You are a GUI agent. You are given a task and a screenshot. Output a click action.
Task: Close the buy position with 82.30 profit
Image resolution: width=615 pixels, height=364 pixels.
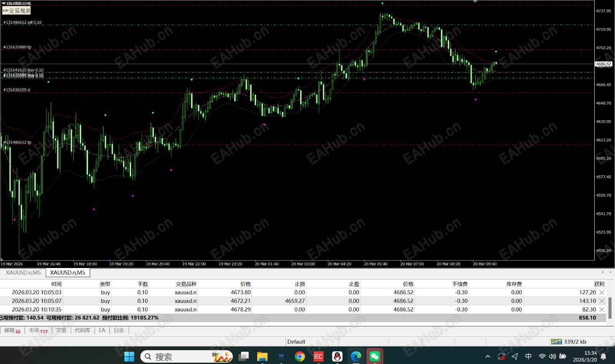click(x=602, y=309)
